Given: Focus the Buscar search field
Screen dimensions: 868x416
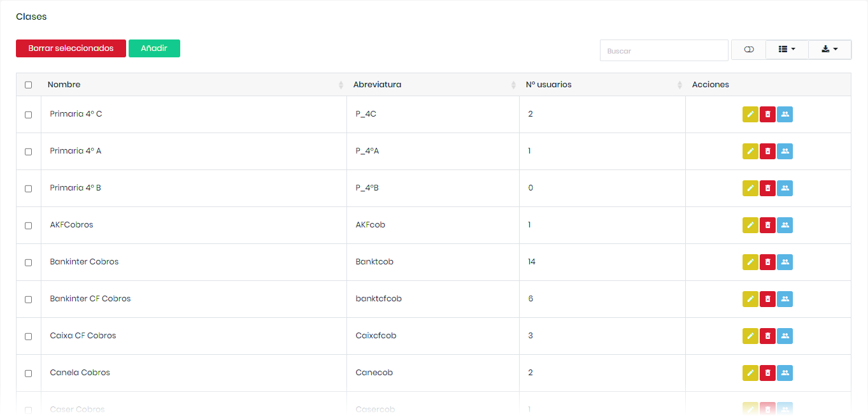Looking at the screenshot, I should point(664,50).
